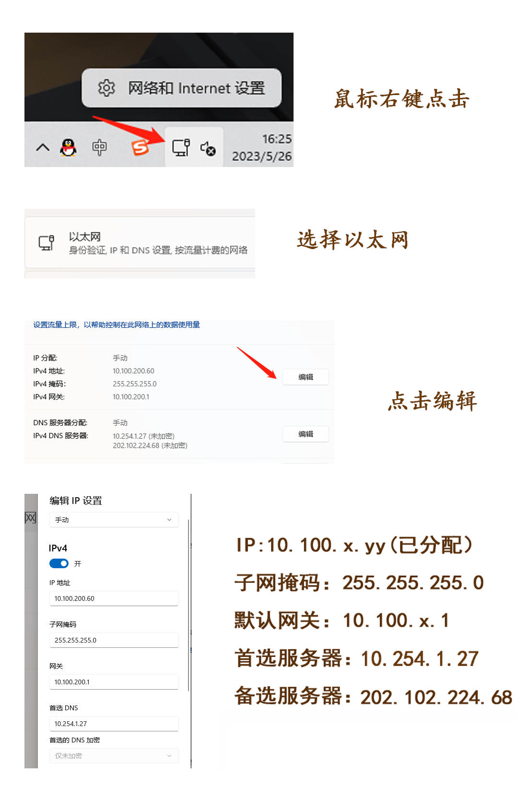Select the IPv4 掩码 value 255.255.255.0

pyautogui.click(x=135, y=384)
